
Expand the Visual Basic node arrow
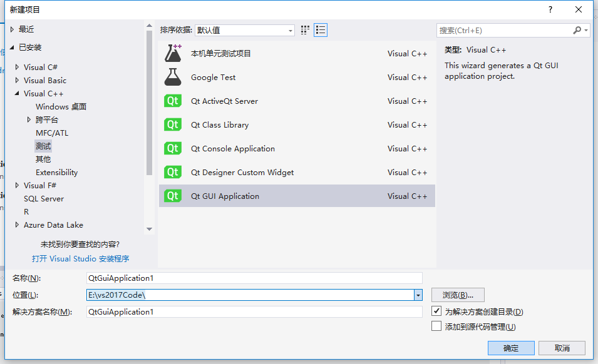[x=17, y=80]
